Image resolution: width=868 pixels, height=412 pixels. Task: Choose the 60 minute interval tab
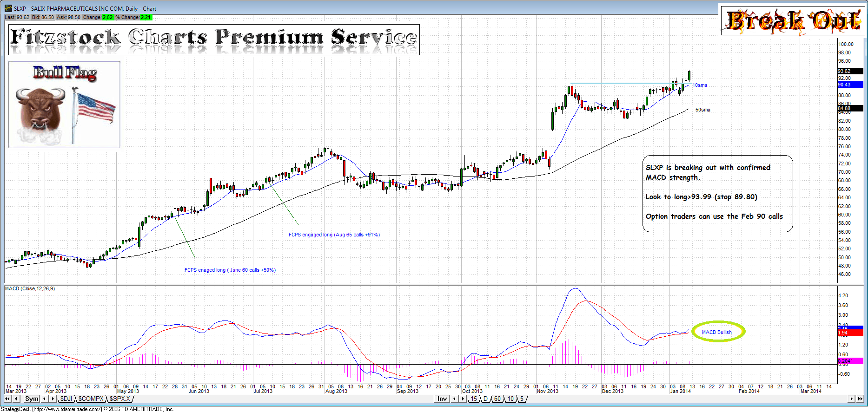[x=497, y=399]
